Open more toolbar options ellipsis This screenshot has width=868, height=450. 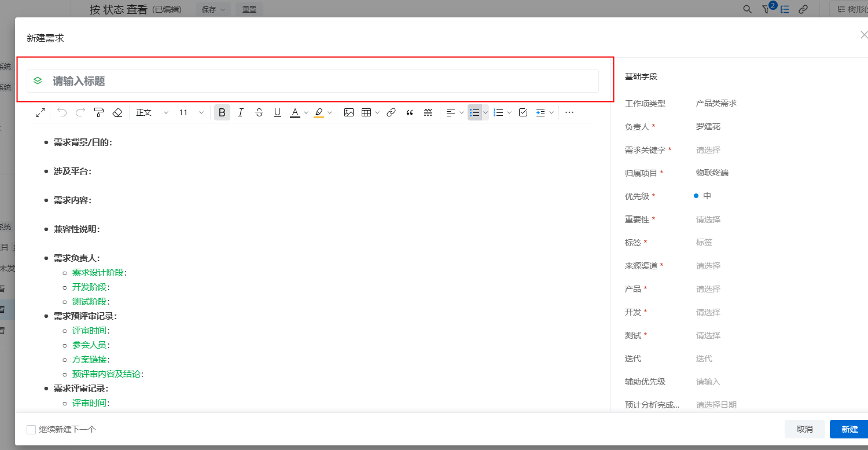pyautogui.click(x=569, y=112)
